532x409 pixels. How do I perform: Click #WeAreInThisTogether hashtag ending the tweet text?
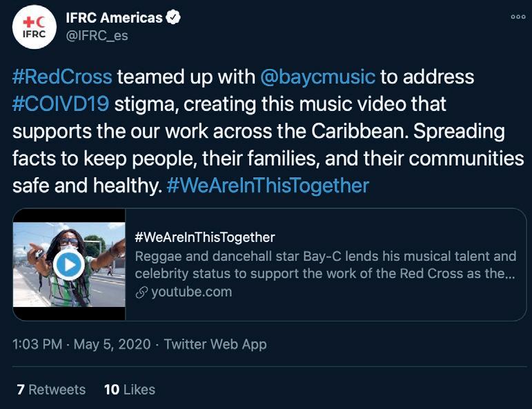(268, 186)
